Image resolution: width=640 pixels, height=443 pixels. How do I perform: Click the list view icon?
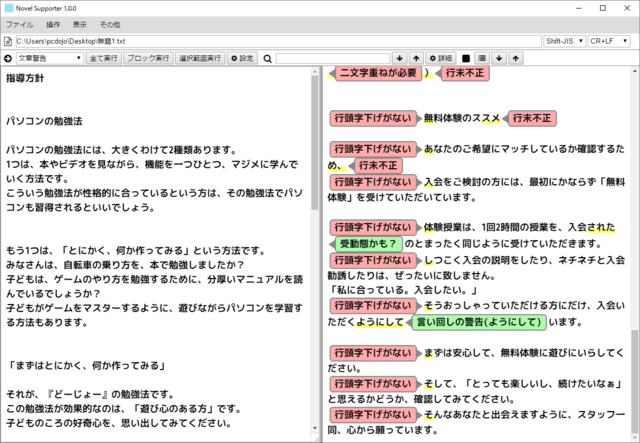[x=481, y=59]
